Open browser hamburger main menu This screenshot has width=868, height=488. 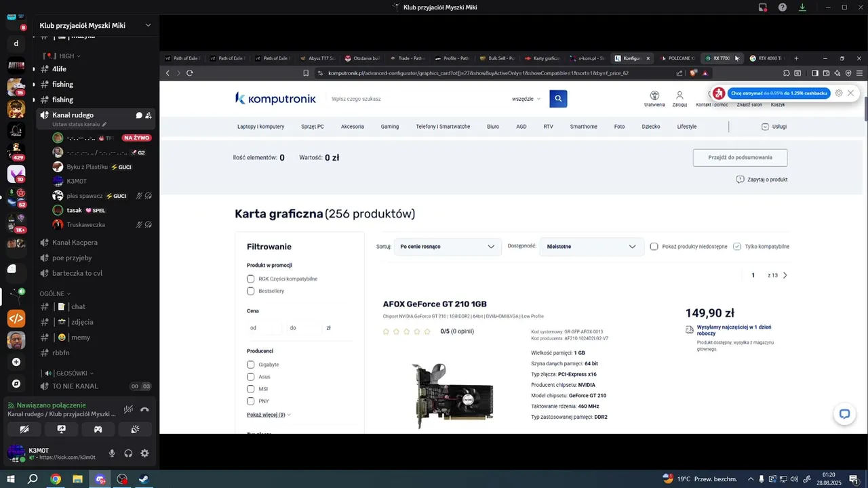tap(859, 73)
